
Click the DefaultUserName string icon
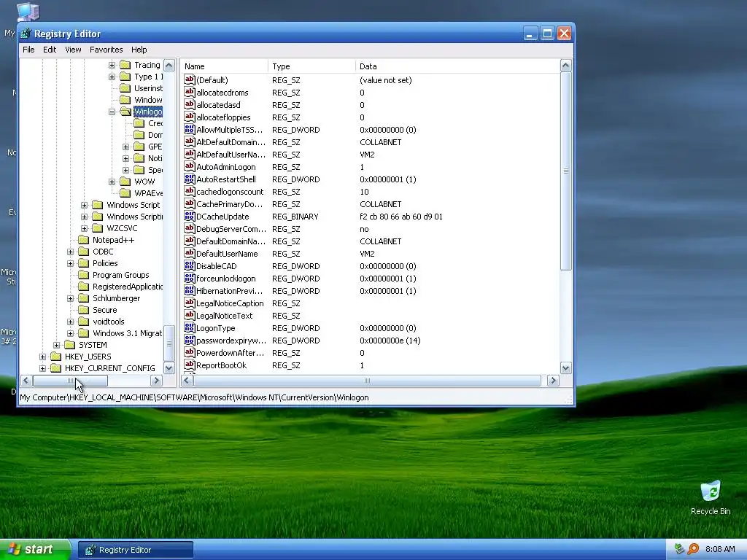click(x=190, y=253)
